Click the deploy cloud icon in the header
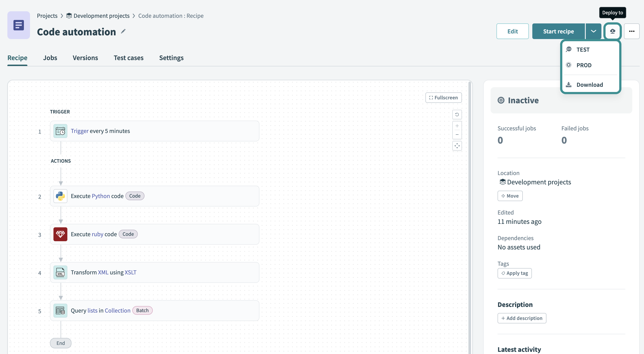644x354 pixels. [613, 31]
